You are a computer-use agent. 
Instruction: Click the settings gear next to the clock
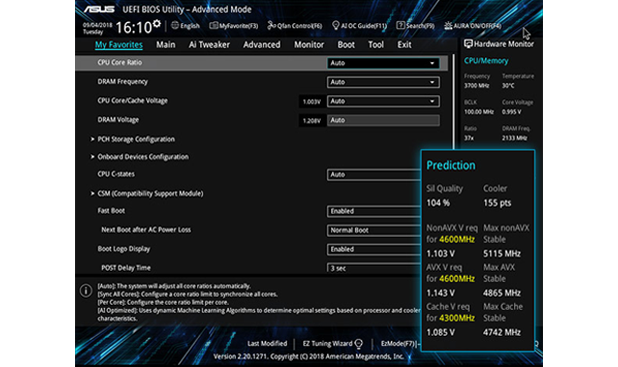[x=157, y=24]
